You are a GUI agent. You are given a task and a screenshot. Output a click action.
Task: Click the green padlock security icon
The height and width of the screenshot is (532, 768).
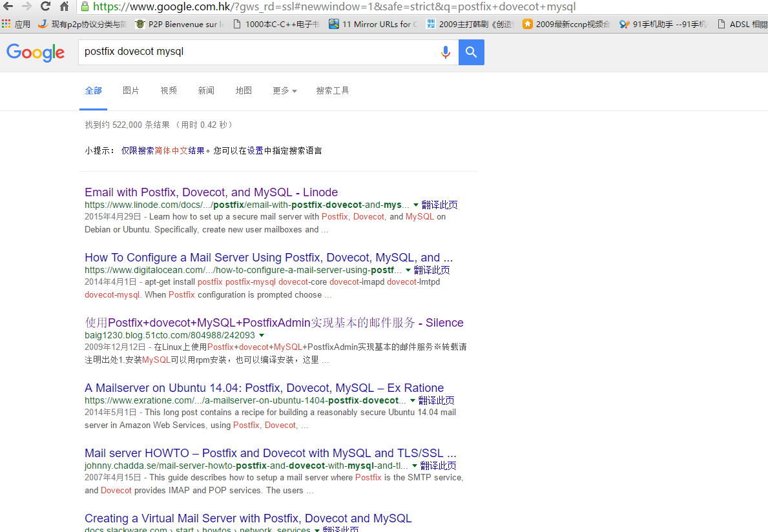click(85, 6)
